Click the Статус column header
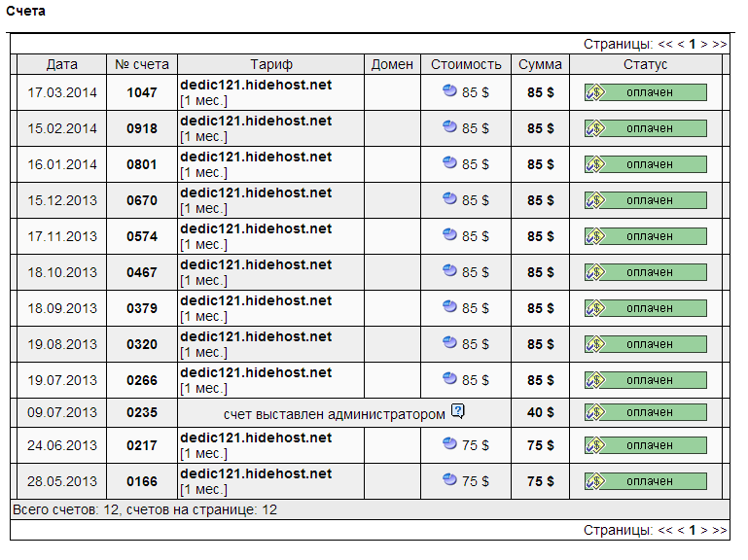The height and width of the screenshot is (560, 748). [646, 64]
